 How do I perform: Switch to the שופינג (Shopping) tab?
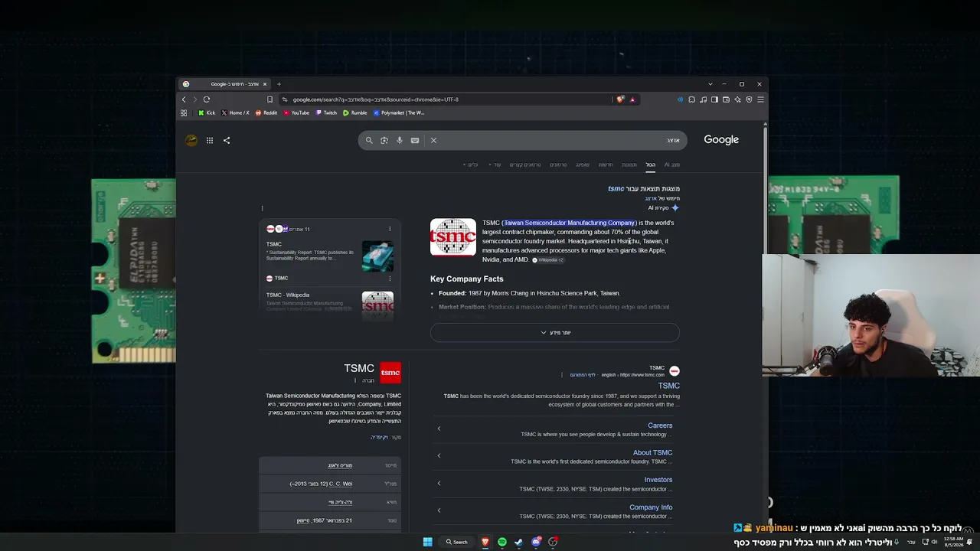pos(583,165)
